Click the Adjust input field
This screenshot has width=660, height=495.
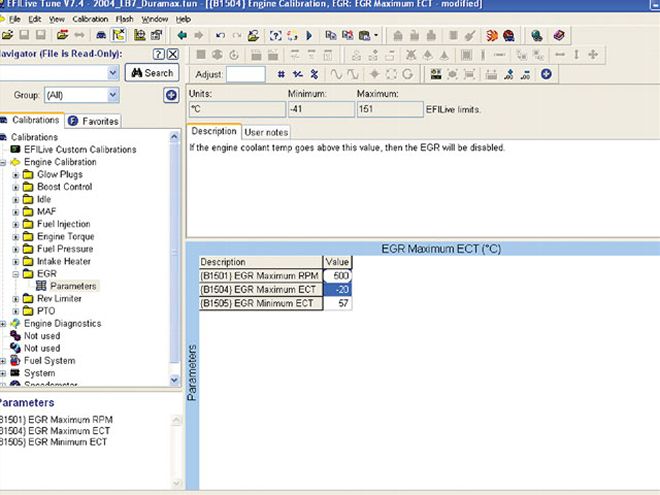(246, 75)
